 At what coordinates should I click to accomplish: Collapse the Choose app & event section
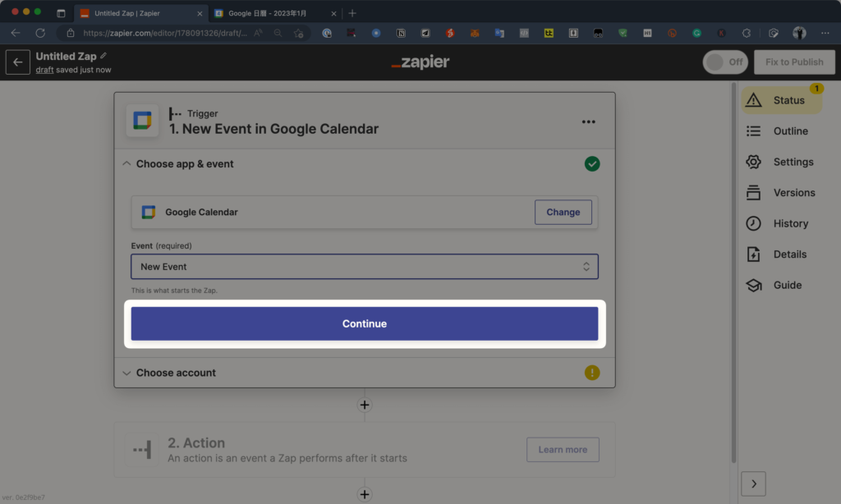point(126,163)
